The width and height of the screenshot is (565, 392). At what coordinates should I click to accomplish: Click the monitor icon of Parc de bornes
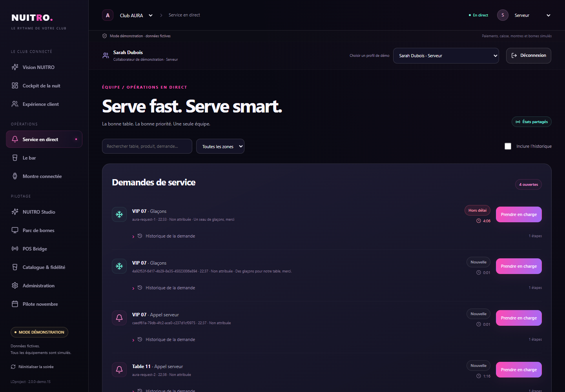pyautogui.click(x=15, y=230)
